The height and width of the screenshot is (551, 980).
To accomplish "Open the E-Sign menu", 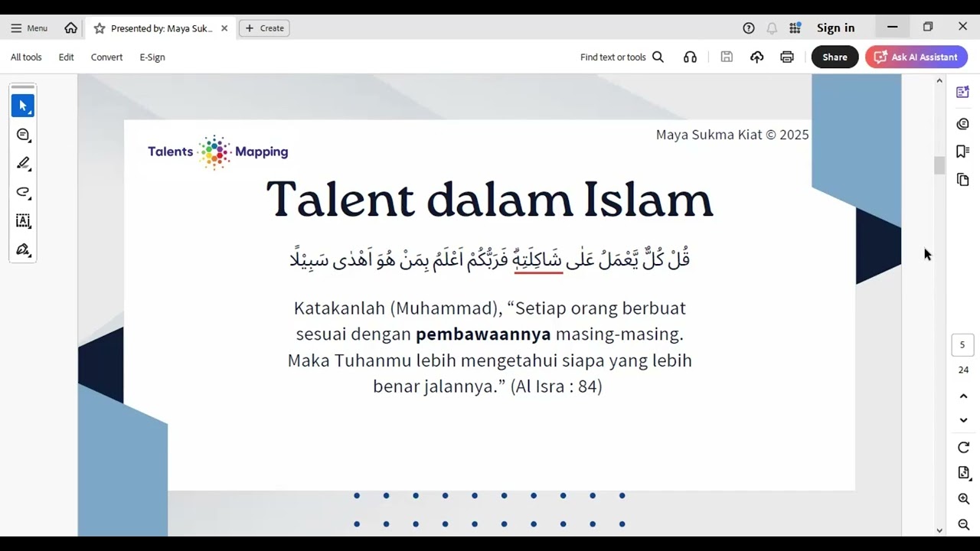I will click(x=152, y=57).
